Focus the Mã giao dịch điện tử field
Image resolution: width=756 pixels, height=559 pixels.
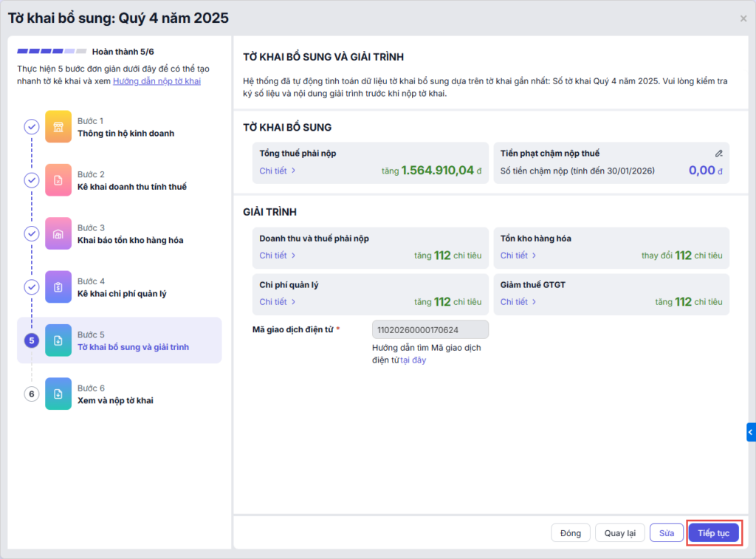[x=430, y=329]
